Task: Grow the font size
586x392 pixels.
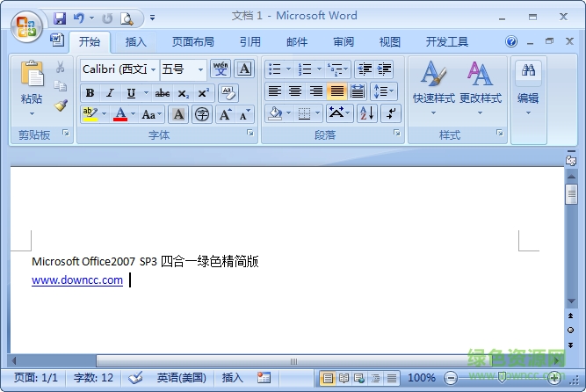Action: click(225, 114)
